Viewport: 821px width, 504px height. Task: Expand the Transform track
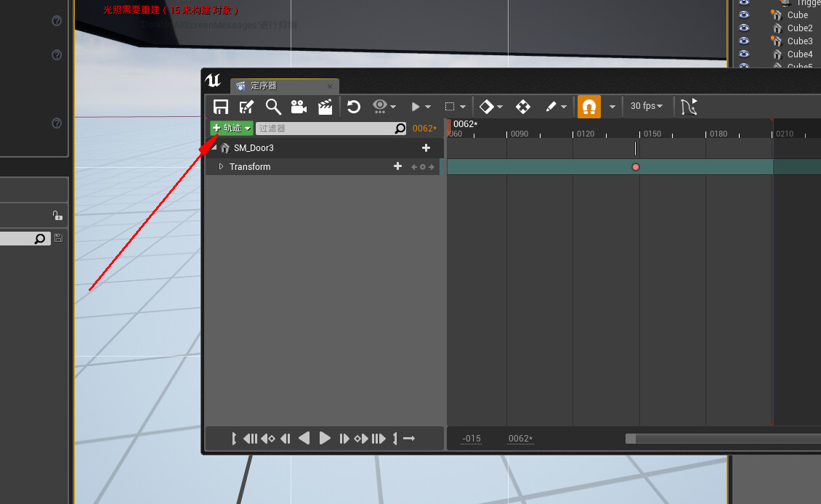click(x=221, y=166)
